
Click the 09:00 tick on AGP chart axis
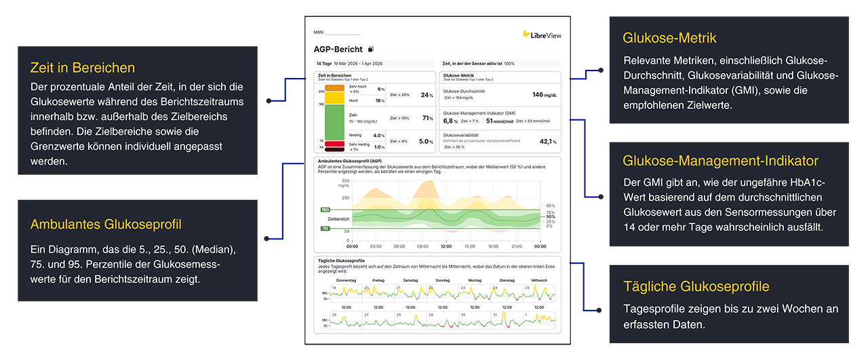[422, 246]
